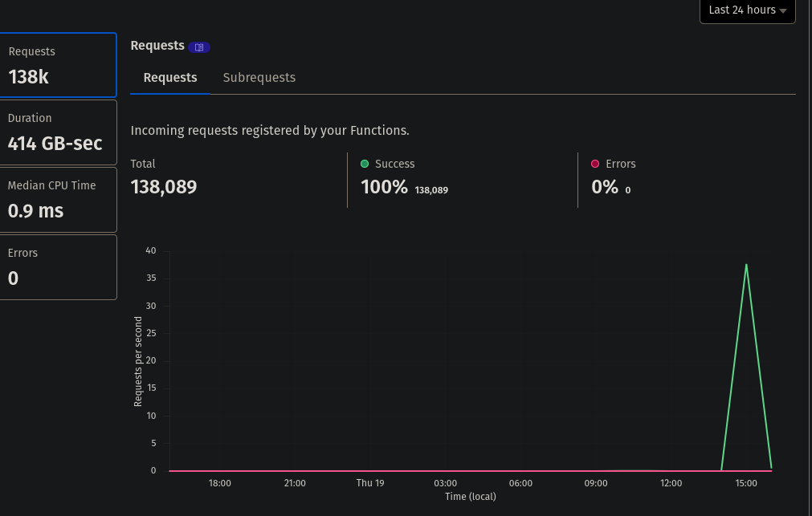The height and width of the screenshot is (516, 812).
Task: Switch to the Subrequests tab
Action: click(259, 77)
